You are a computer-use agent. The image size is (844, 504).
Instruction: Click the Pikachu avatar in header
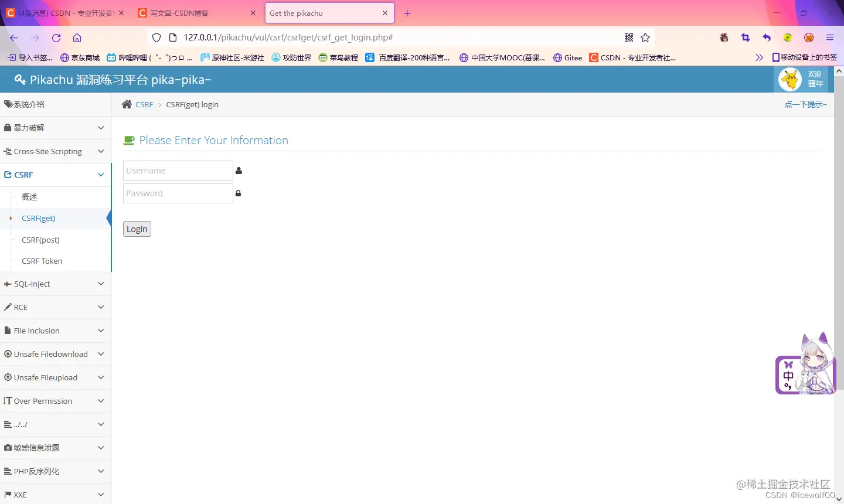tap(790, 79)
